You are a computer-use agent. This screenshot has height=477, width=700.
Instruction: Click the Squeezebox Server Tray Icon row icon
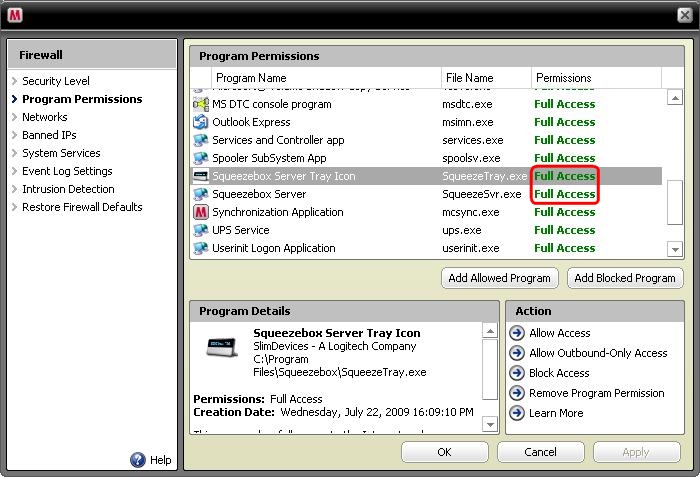[201, 176]
